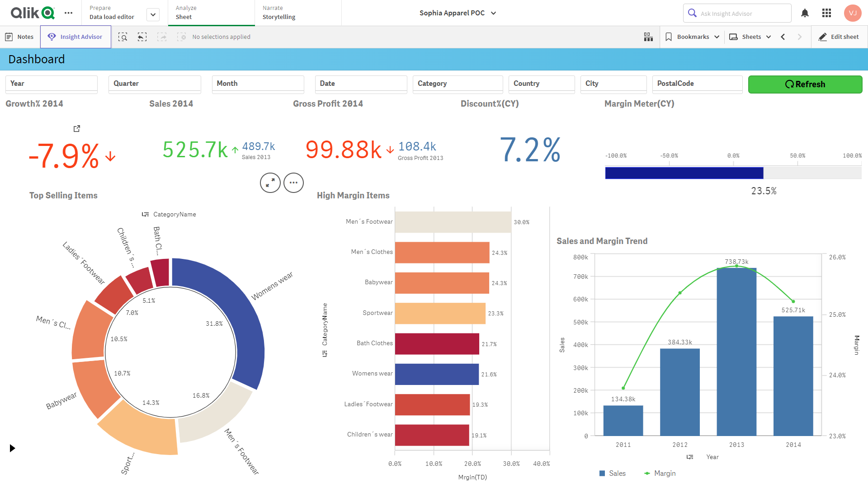Expand Sales 2014 to fullscreen with the expand icon

tap(270, 183)
